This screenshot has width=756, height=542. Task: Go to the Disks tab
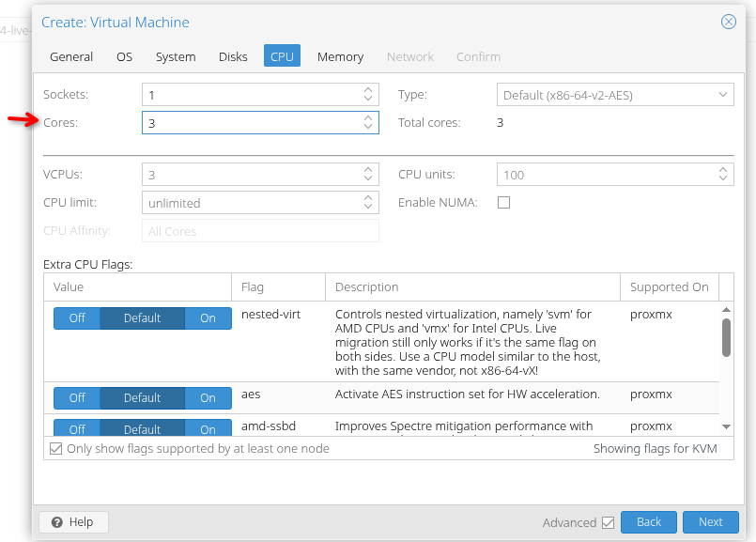[x=233, y=56]
